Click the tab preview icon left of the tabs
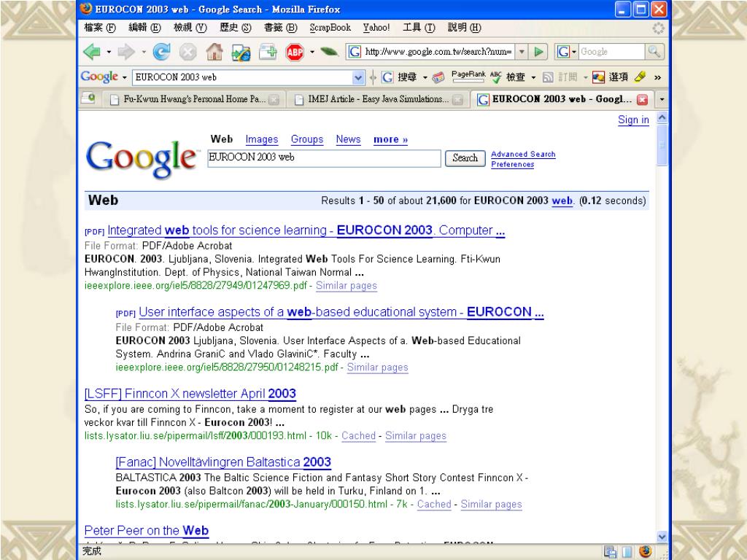The image size is (747, 560). click(x=88, y=98)
